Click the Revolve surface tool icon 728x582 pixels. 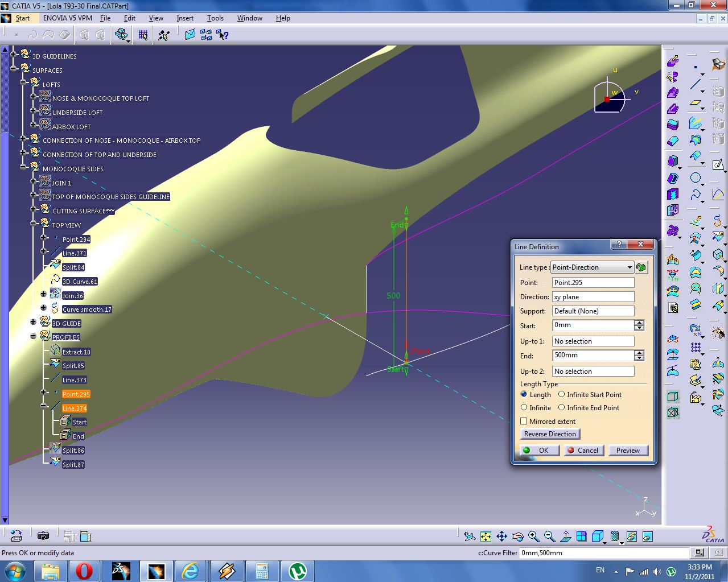tap(673, 77)
